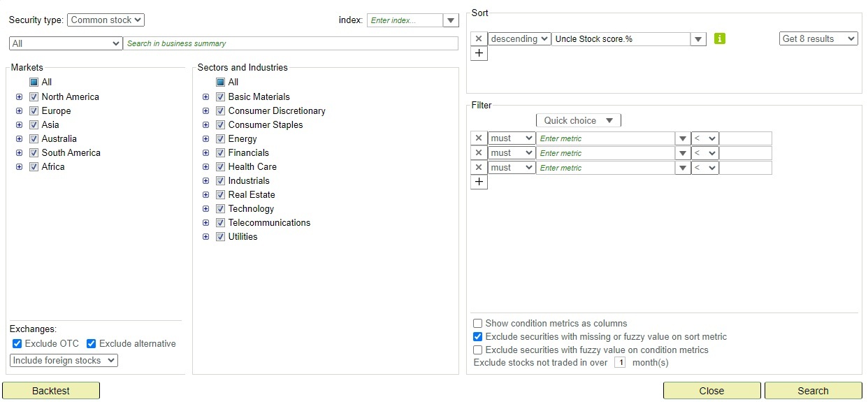Enable Show condition metrics as columns
This screenshot has height=402, width=868.
tap(478, 324)
